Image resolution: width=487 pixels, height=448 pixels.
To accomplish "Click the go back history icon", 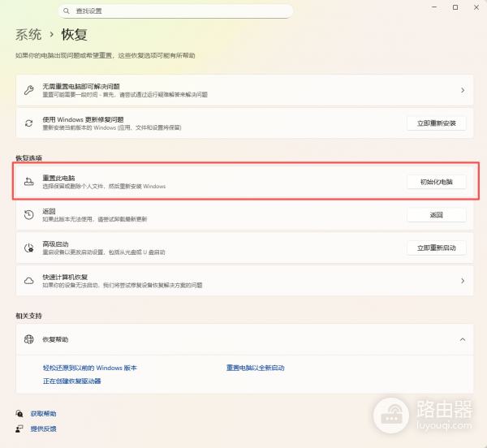I will click(29, 215).
